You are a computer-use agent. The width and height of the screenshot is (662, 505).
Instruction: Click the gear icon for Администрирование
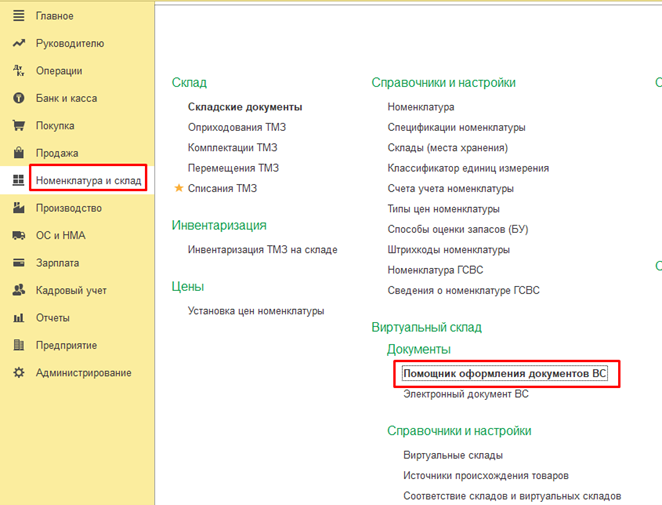coord(17,373)
